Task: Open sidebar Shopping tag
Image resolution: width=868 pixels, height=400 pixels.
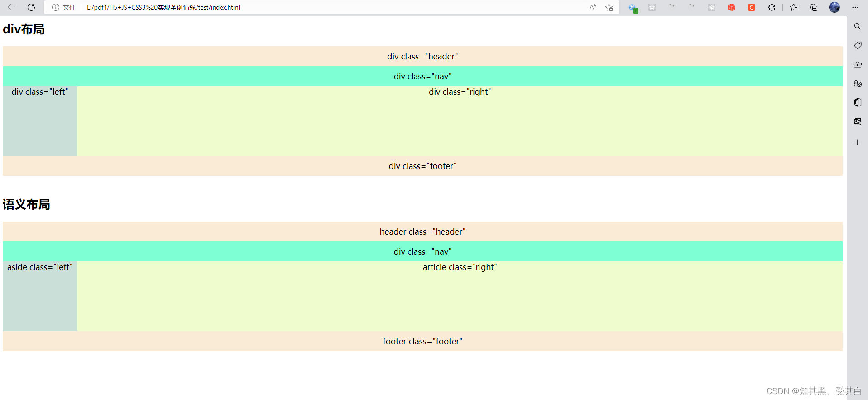Action: coord(858,45)
